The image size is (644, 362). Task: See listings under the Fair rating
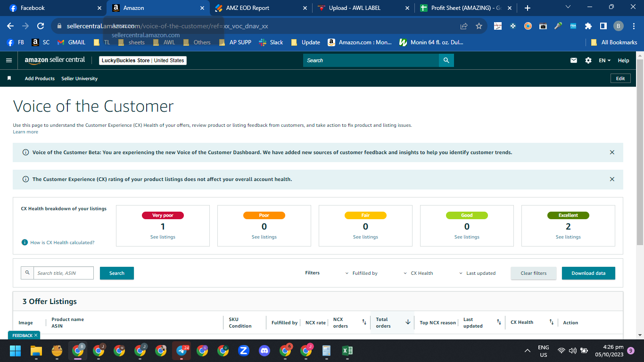(x=365, y=237)
